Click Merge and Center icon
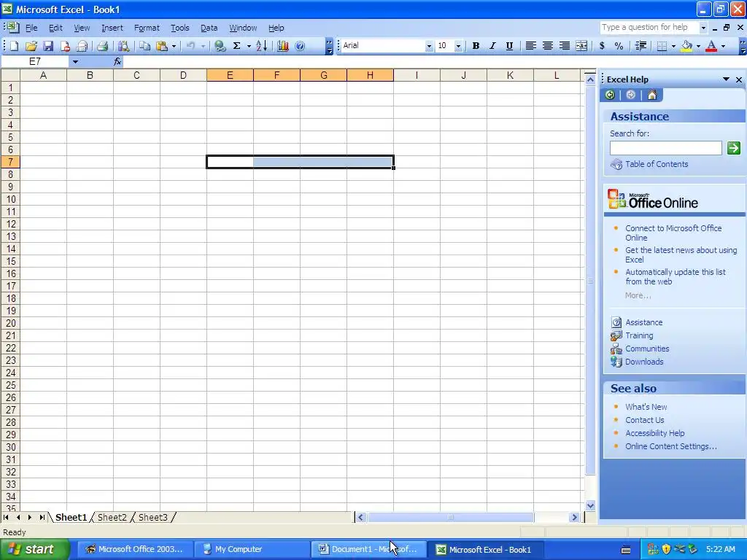Screen dimensions: 747x560 click(581, 46)
